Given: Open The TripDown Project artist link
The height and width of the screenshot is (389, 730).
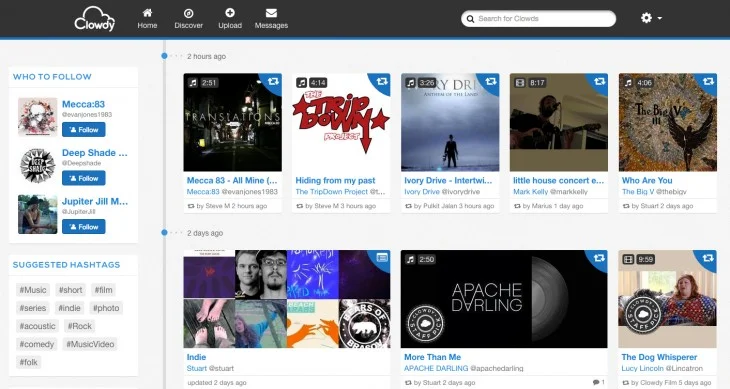Looking at the screenshot, I should (331, 192).
